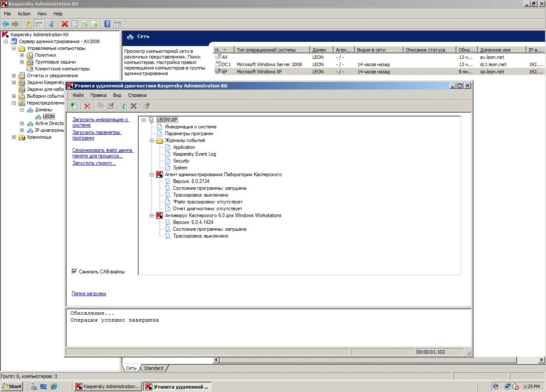Click Запустить утилиту... link
The image size is (546, 392).
pos(94,163)
